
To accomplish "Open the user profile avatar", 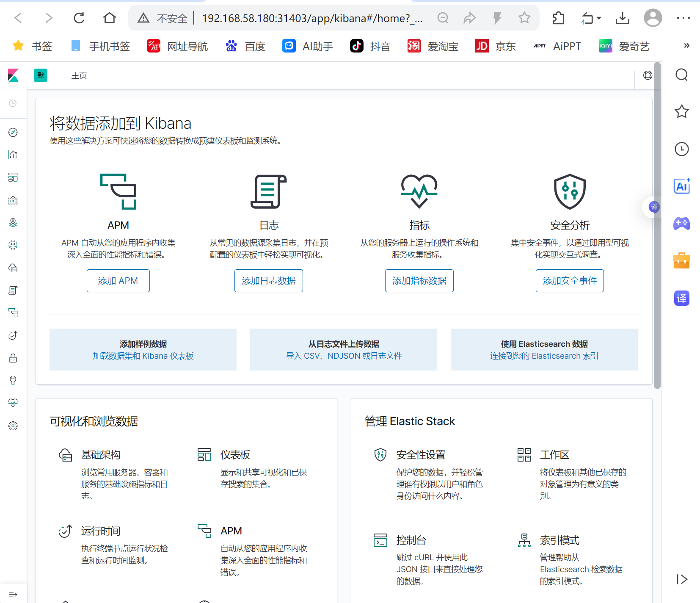I will pos(653,18).
